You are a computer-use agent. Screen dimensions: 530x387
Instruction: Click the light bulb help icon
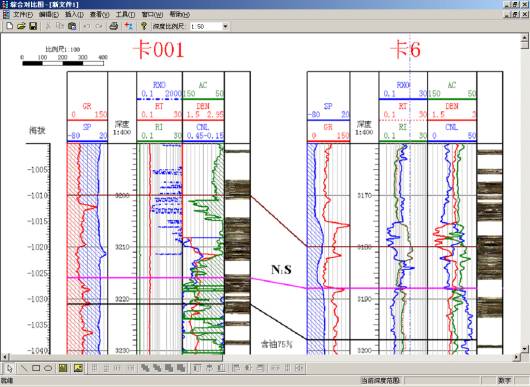tap(144, 26)
